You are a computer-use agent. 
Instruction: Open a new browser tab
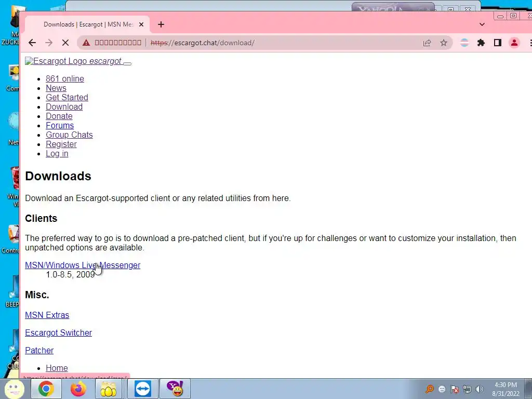161,24
